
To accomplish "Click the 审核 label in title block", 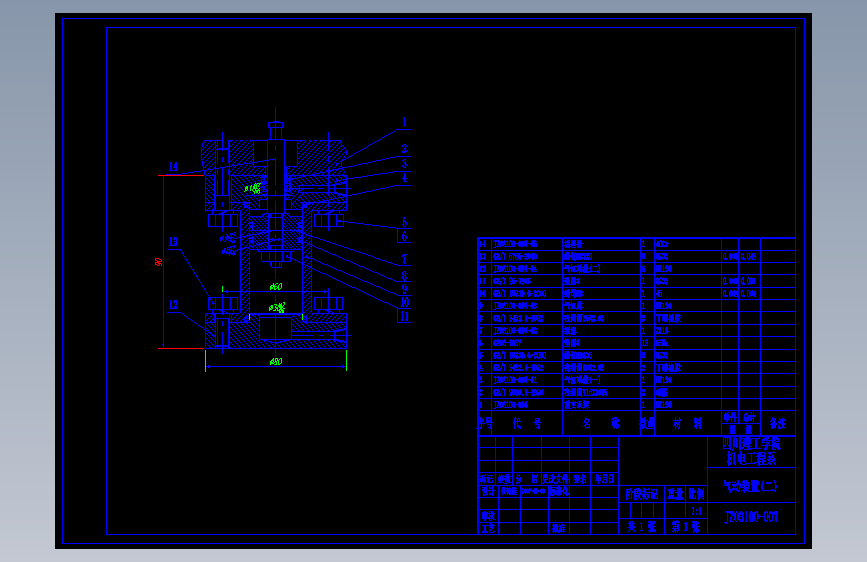I will tap(488, 516).
